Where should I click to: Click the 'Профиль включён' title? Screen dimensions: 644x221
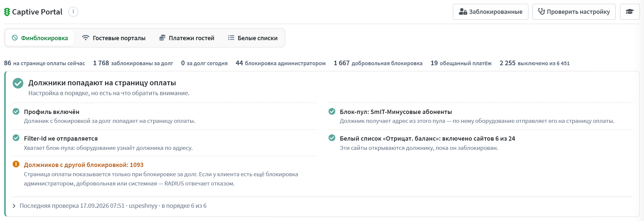pos(51,112)
